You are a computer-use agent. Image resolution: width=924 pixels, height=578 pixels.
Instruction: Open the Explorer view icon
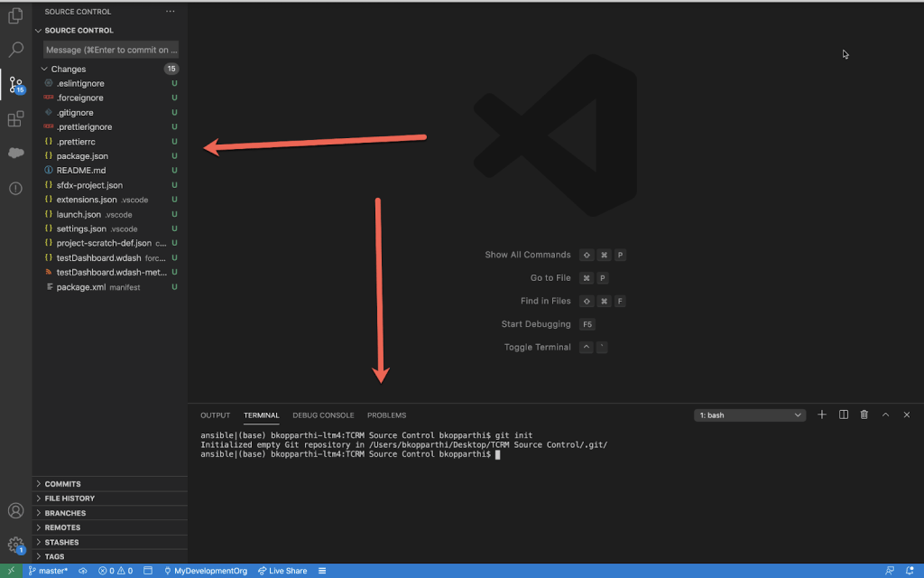[15, 16]
